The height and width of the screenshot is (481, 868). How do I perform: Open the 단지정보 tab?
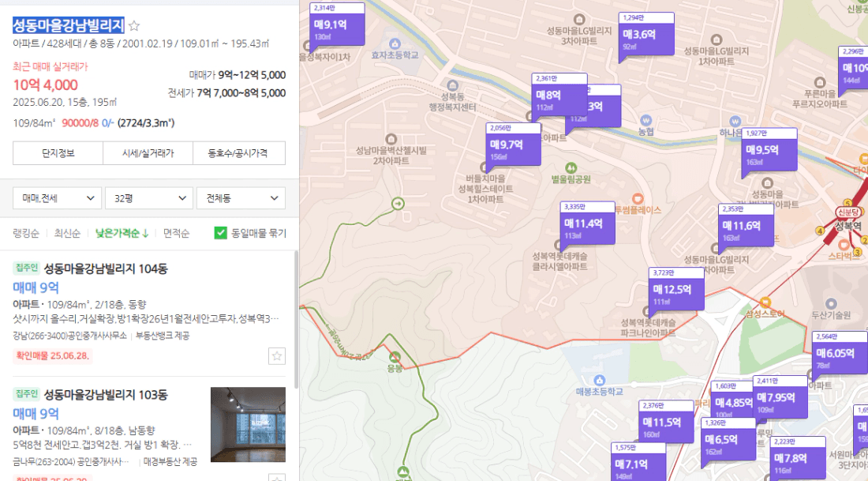(58, 153)
